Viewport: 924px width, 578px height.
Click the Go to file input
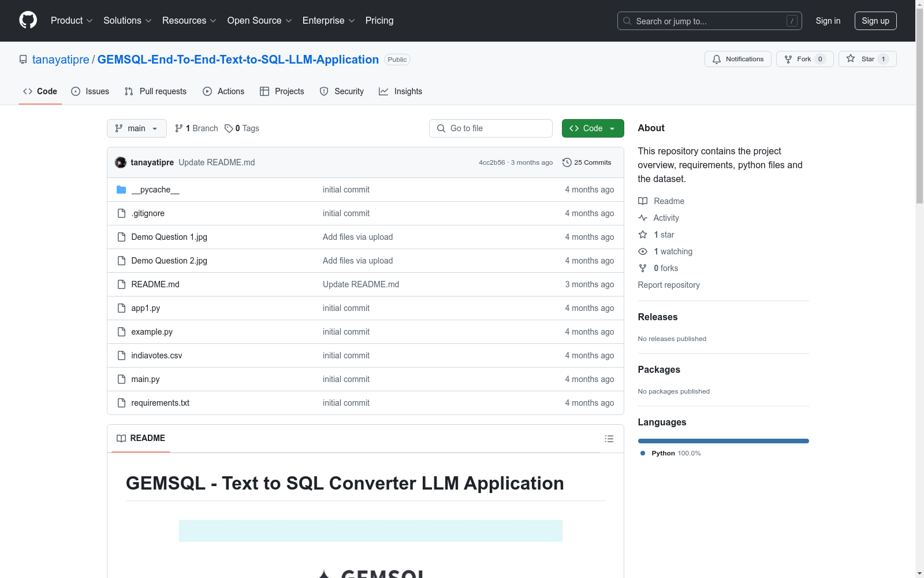491,128
